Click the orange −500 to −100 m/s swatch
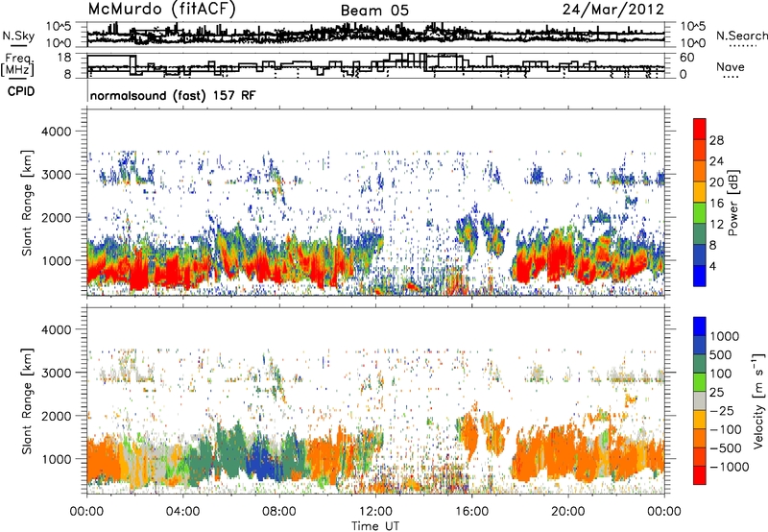768x532 pixels. pos(700,438)
